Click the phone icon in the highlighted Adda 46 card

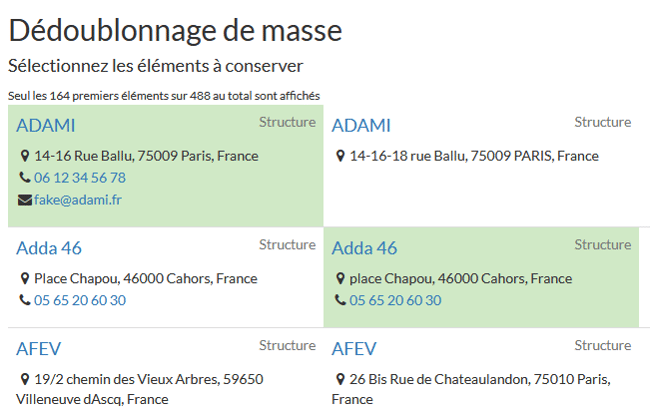(341, 301)
